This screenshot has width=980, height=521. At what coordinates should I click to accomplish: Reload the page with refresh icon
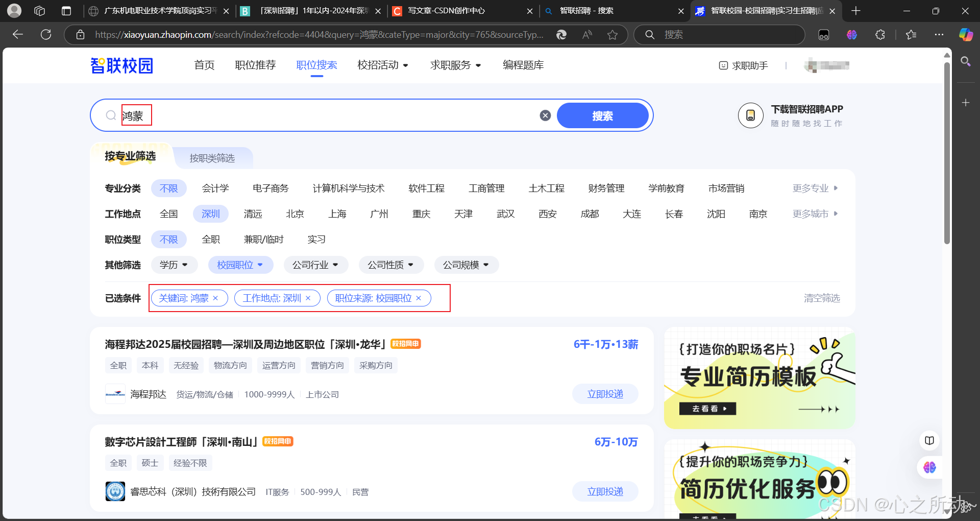coord(46,34)
